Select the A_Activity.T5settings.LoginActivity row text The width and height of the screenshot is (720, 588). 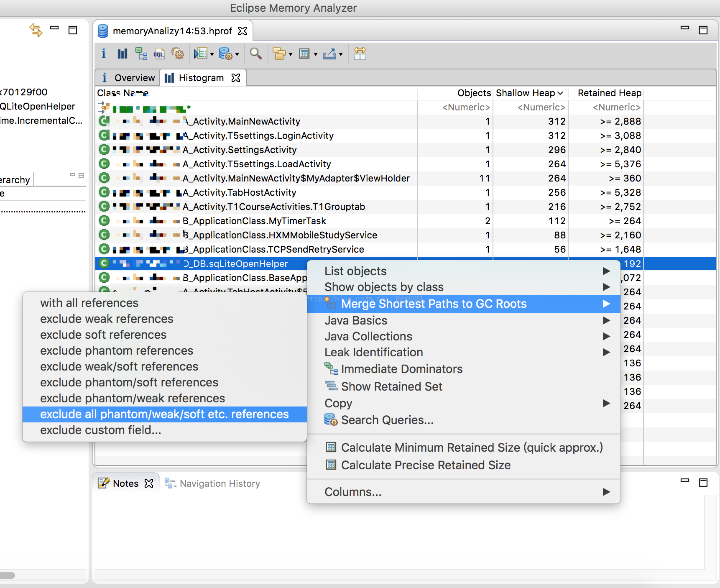pyautogui.click(x=258, y=135)
